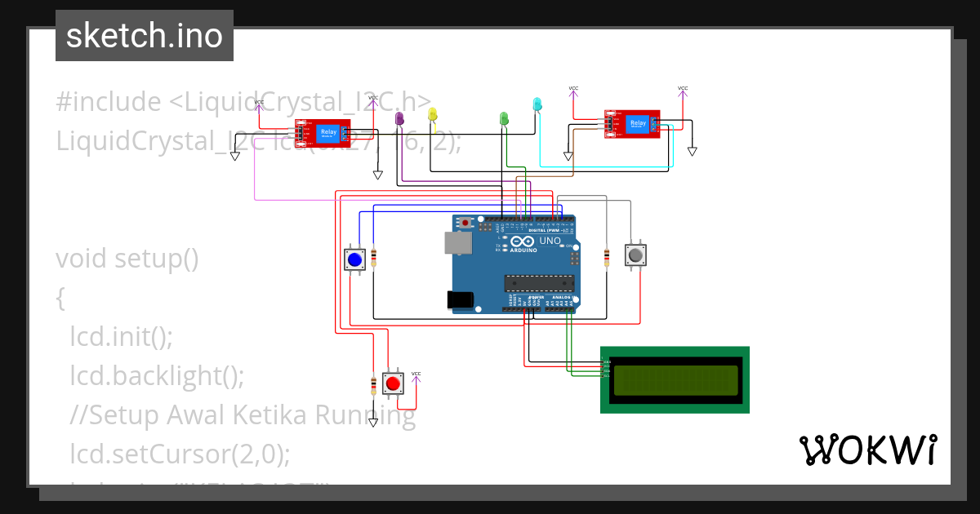
Task: Select the sketch.ino tab
Action: coord(144,35)
